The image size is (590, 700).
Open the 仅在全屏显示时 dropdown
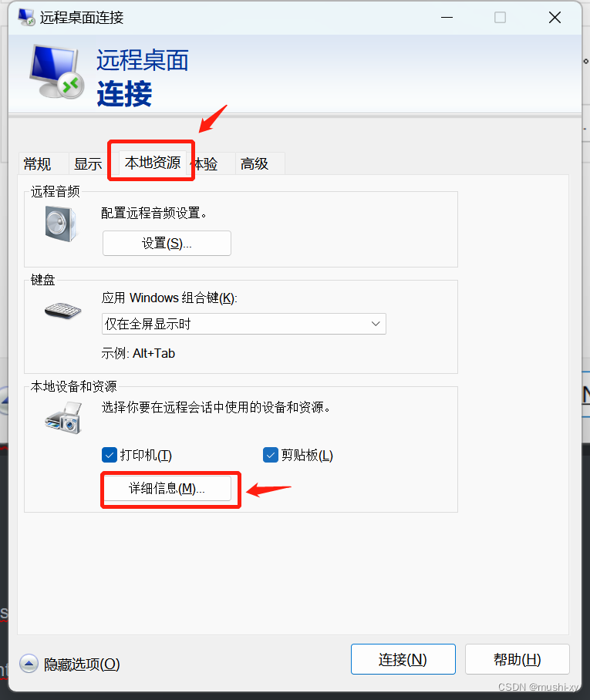point(244,324)
